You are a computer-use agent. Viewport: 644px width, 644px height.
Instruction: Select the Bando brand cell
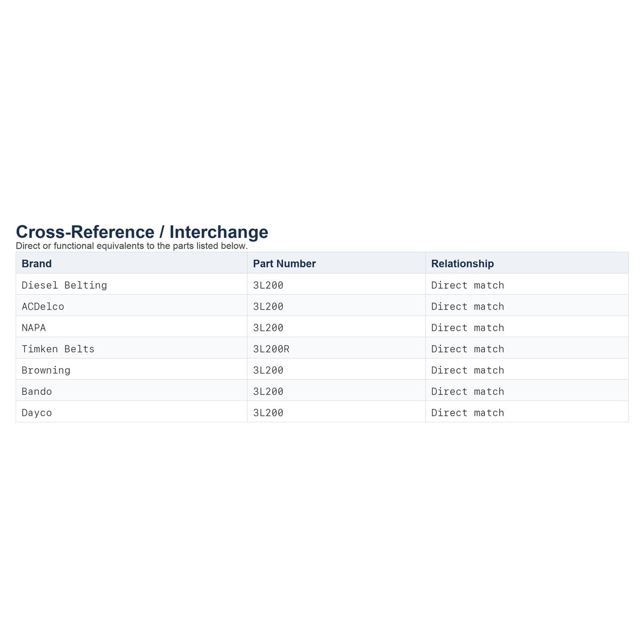(x=131, y=390)
